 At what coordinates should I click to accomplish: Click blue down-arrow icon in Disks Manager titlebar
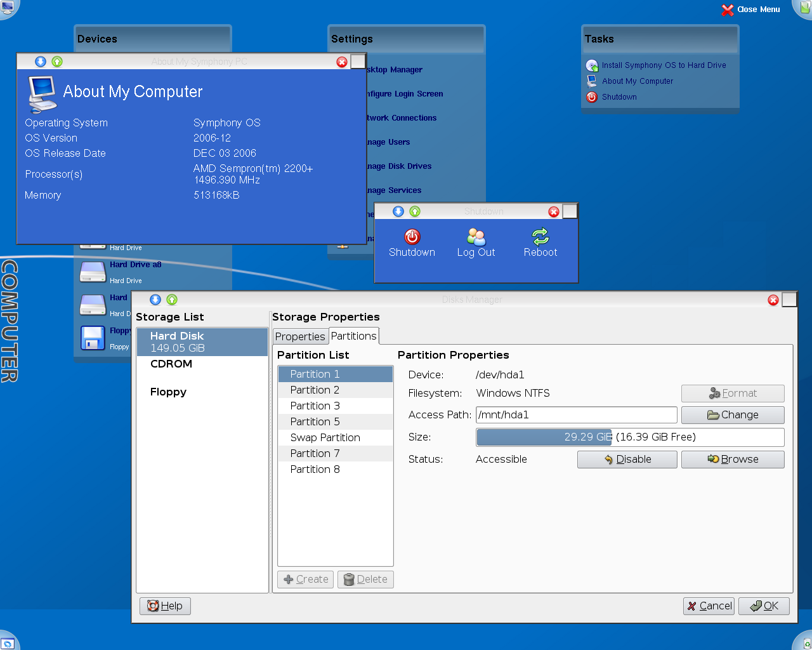pyautogui.click(x=155, y=300)
